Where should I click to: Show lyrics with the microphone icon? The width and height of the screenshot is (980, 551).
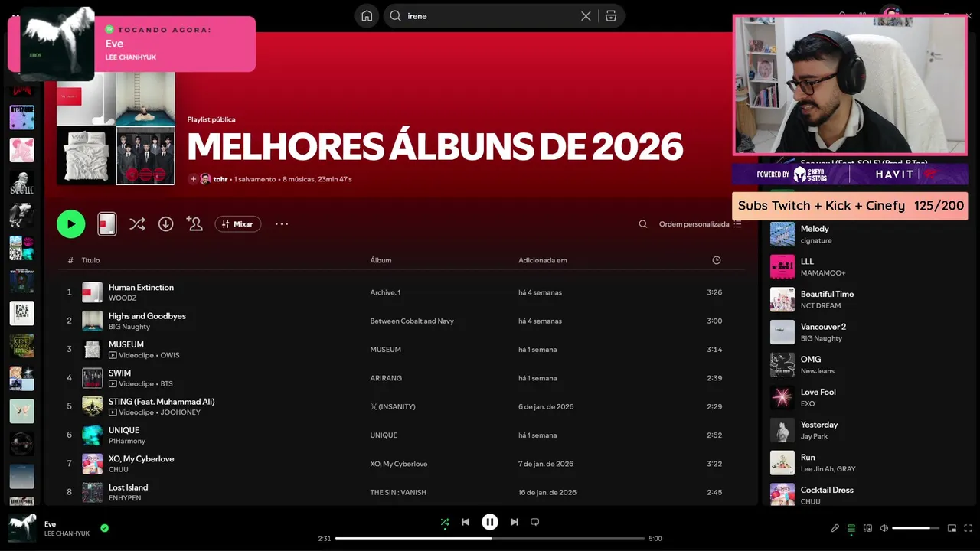(835, 528)
